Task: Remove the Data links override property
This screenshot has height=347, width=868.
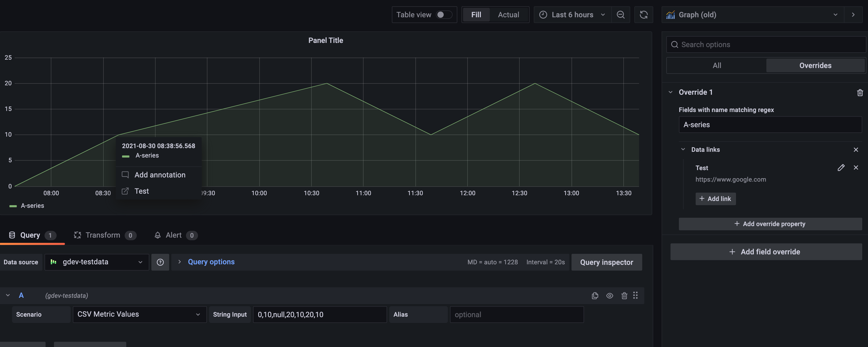Action: pyautogui.click(x=856, y=149)
